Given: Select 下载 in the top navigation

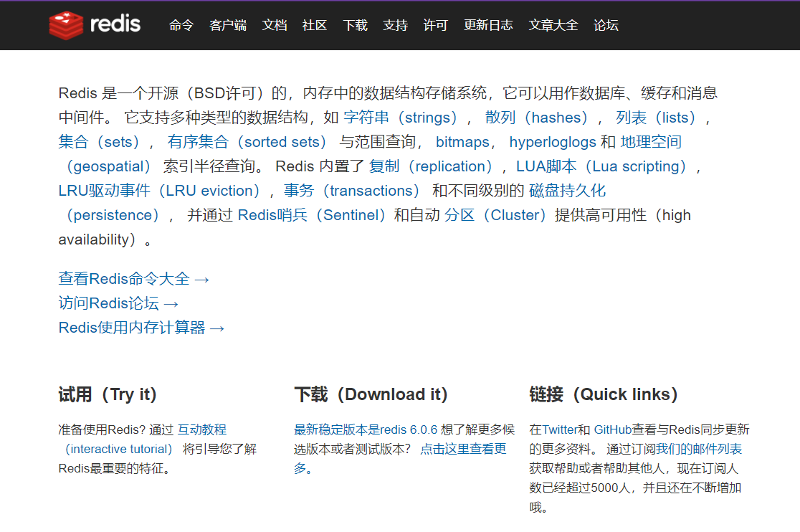Looking at the screenshot, I should click(x=355, y=25).
